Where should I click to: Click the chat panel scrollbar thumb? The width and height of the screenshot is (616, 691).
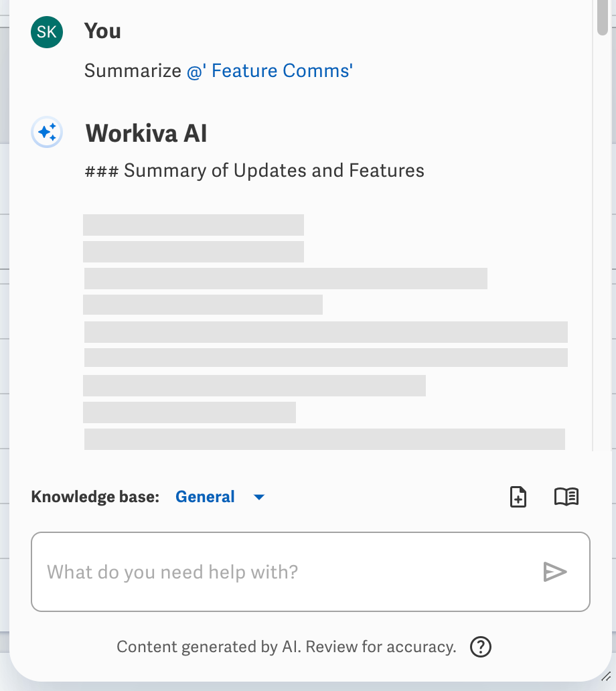[603, 16]
